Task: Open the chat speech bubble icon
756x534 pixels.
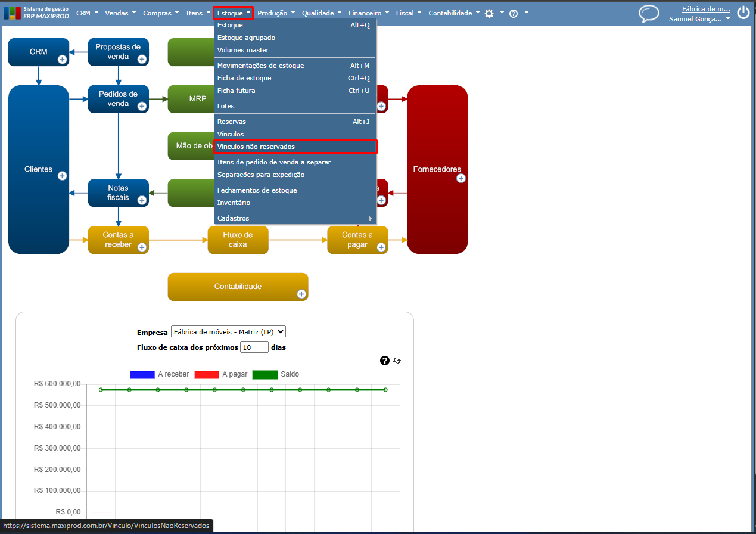Action: point(649,14)
